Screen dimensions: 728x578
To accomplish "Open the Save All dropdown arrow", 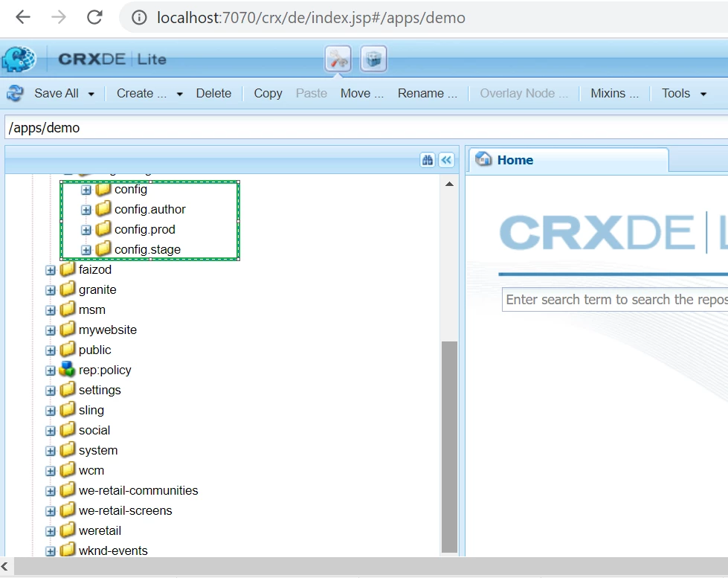I will coord(91,94).
